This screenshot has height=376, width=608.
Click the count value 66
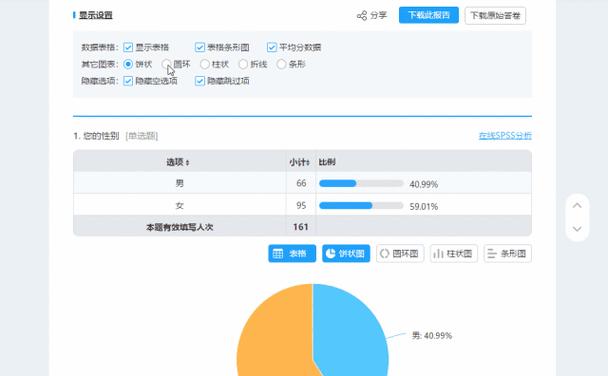pos(301,183)
